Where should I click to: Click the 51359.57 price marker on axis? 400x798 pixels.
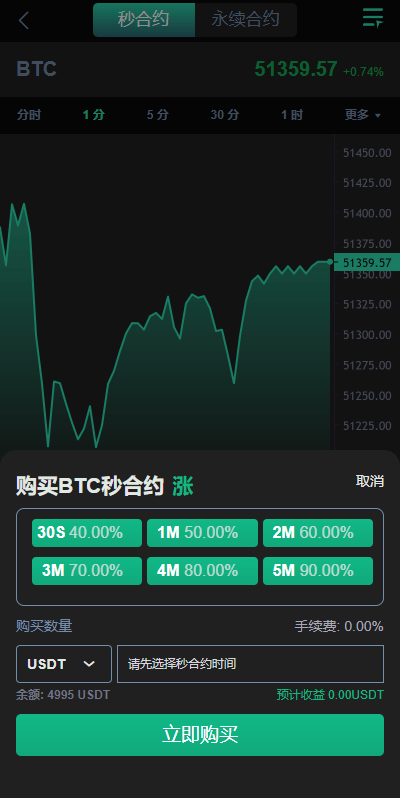pos(367,263)
